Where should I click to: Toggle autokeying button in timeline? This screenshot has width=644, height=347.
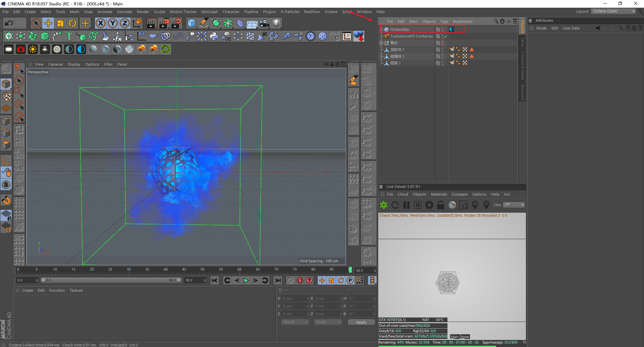point(300,280)
